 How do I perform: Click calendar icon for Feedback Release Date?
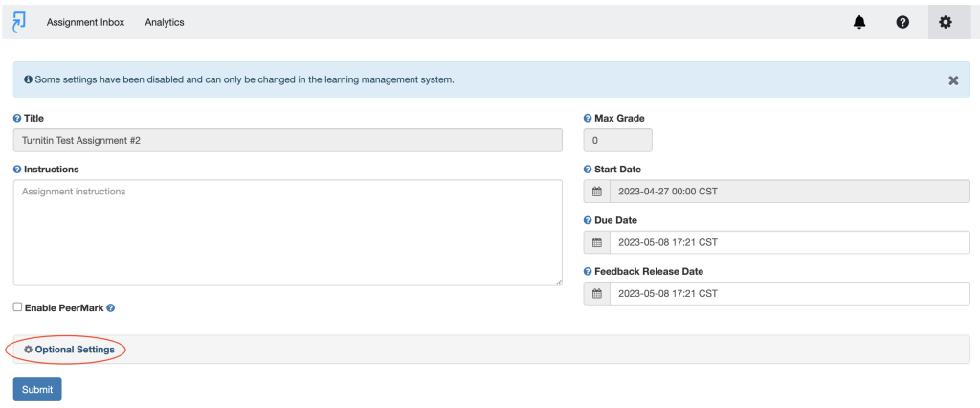(596, 293)
